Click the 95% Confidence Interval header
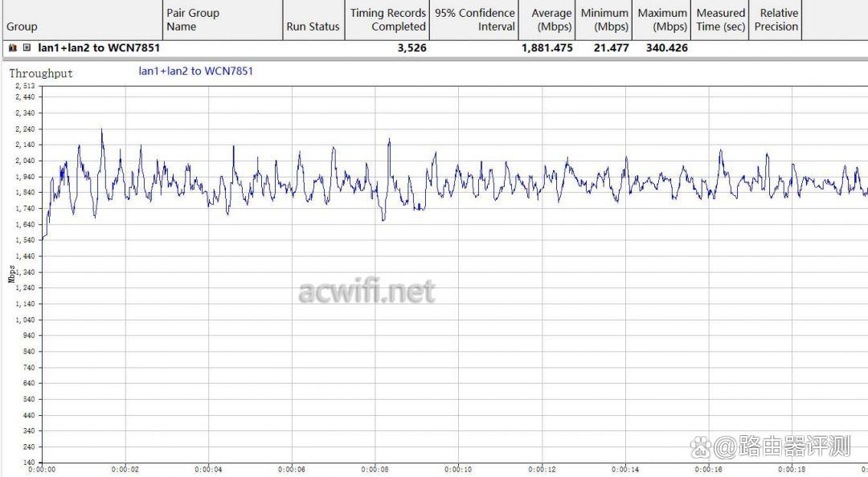Image resolution: width=868 pixels, height=477 pixels. click(x=474, y=20)
